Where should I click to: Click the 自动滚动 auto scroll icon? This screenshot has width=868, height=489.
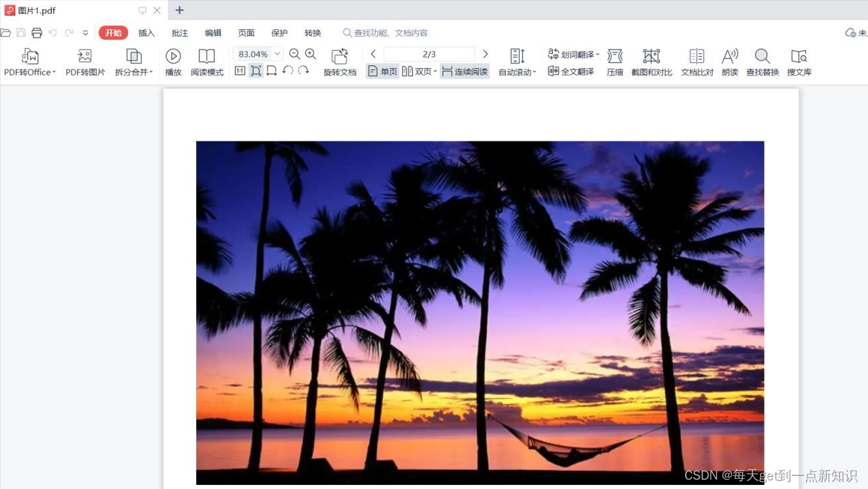pos(517,56)
